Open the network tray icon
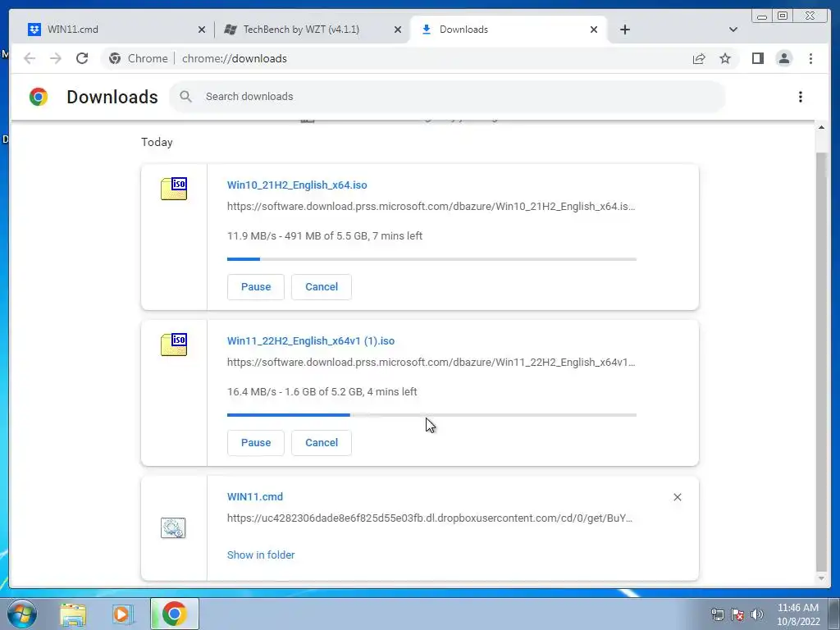Image resolution: width=840 pixels, height=630 pixels. 718,614
